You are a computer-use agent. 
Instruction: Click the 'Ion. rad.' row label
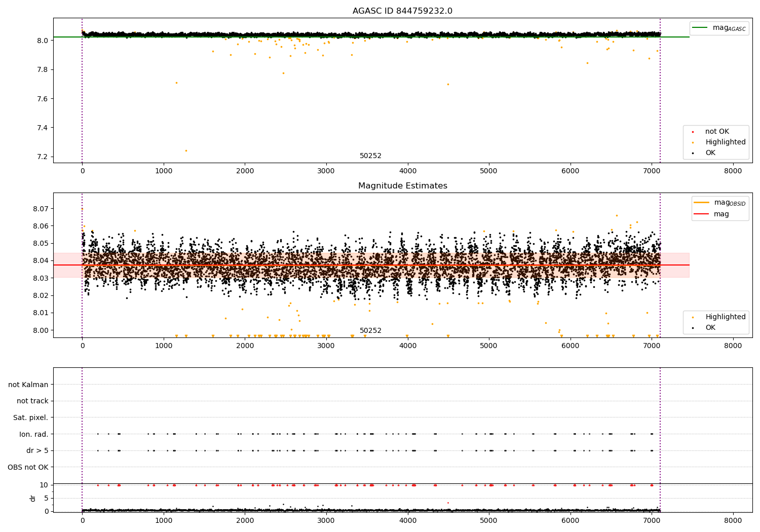(x=34, y=434)
